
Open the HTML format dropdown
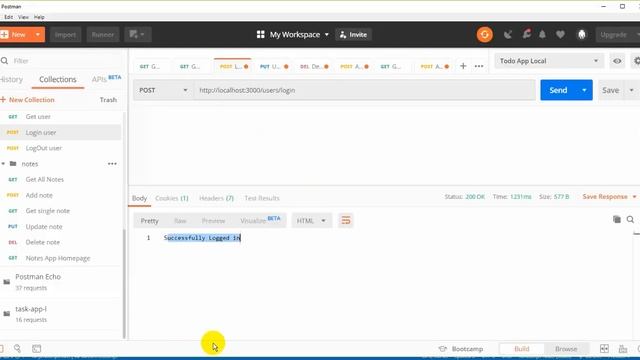click(311, 220)
